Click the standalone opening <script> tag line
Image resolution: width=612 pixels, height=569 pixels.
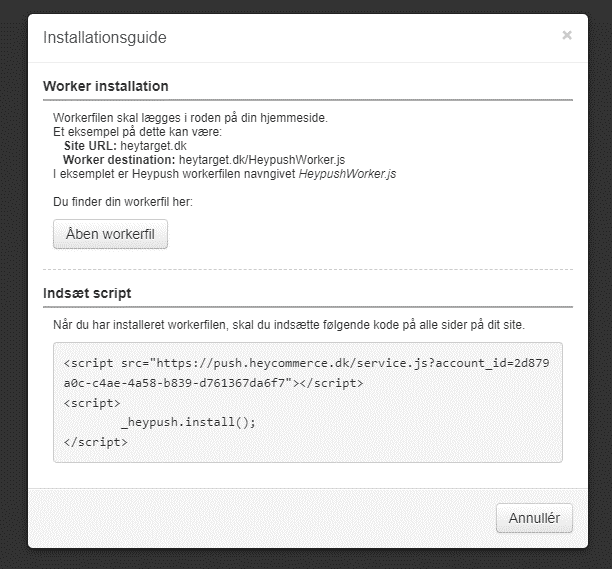point(91,402)
